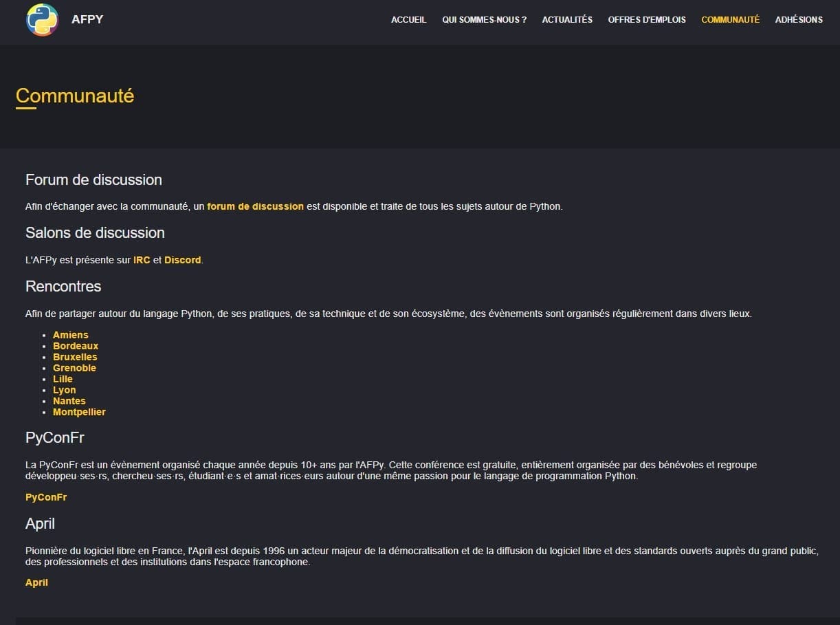This screenshot has width=840, height=625.
Task: Open the Actualités menu item
Action: pos(567,20)
